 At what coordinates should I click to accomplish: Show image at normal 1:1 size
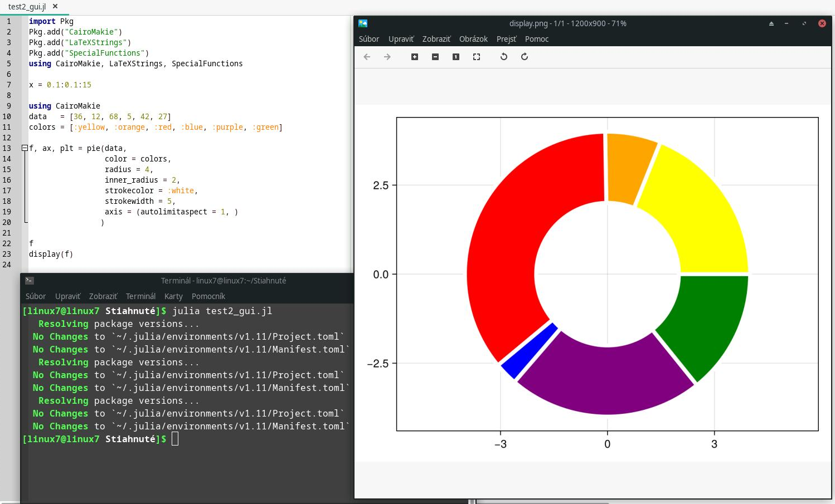[456, 57]
